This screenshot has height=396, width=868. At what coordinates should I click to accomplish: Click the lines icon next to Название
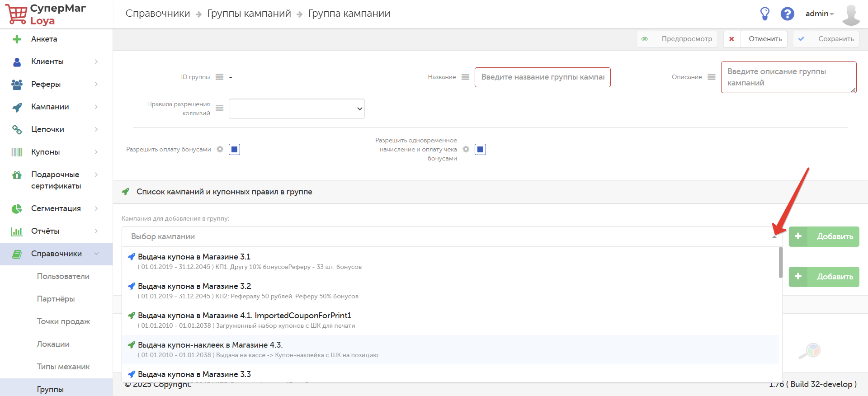coord(466,77)
